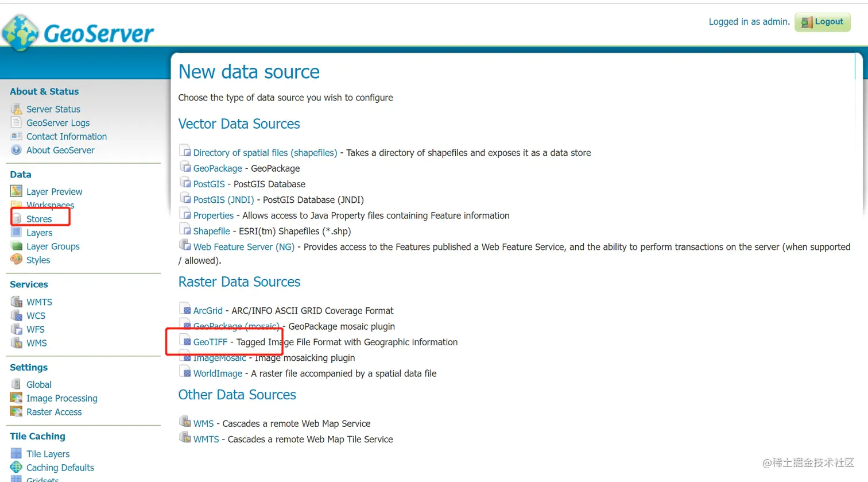Click the Layer Preview icon

tap(16, 191)
